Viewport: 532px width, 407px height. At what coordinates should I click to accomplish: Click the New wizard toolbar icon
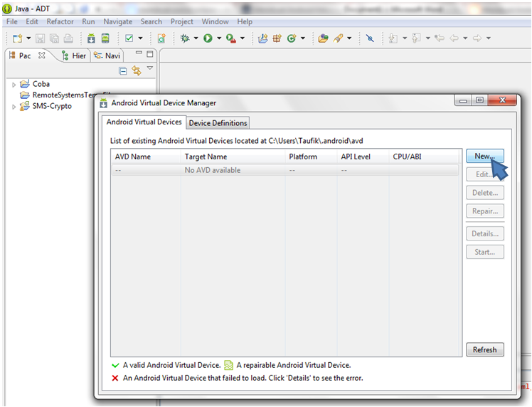coord(17,38)
